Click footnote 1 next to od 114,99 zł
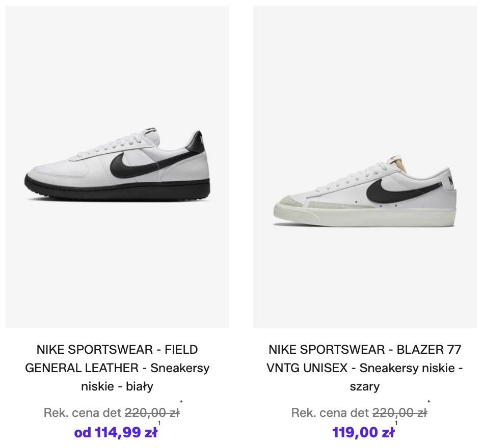The height and width of the screenshot is (448, 484). 159,423
